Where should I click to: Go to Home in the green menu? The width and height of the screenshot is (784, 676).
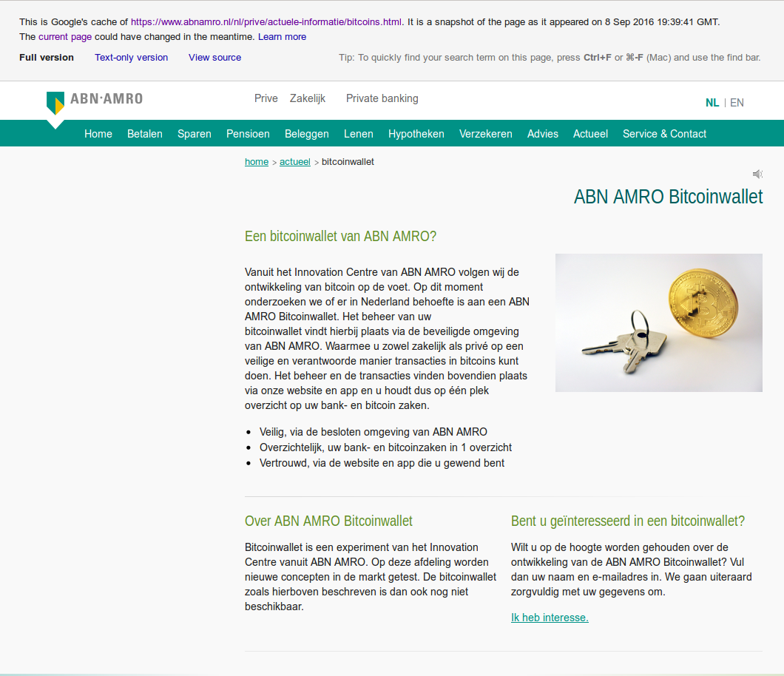tap(98, 134)
